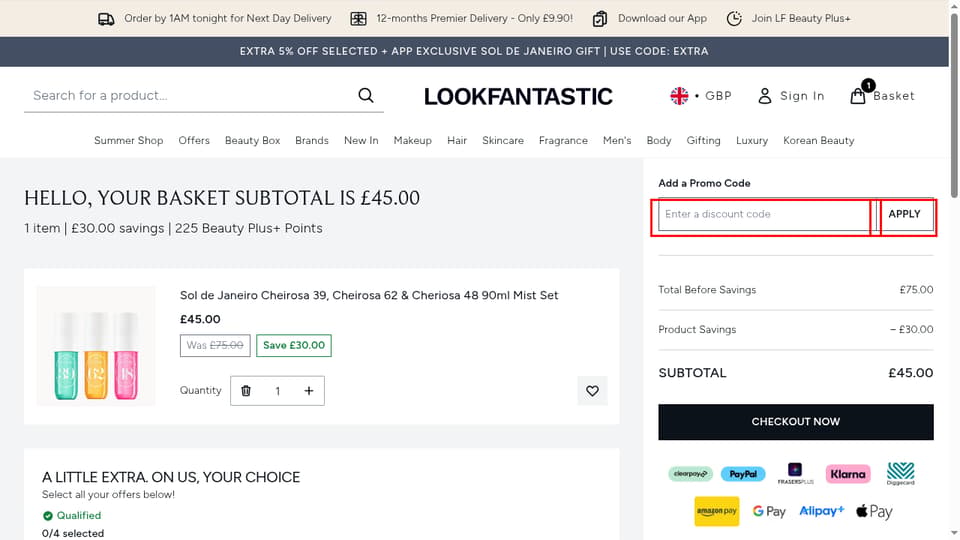This screenshot has width=960, height=540.
Task: Click the Sign In person icon
Action: (765, 96)
